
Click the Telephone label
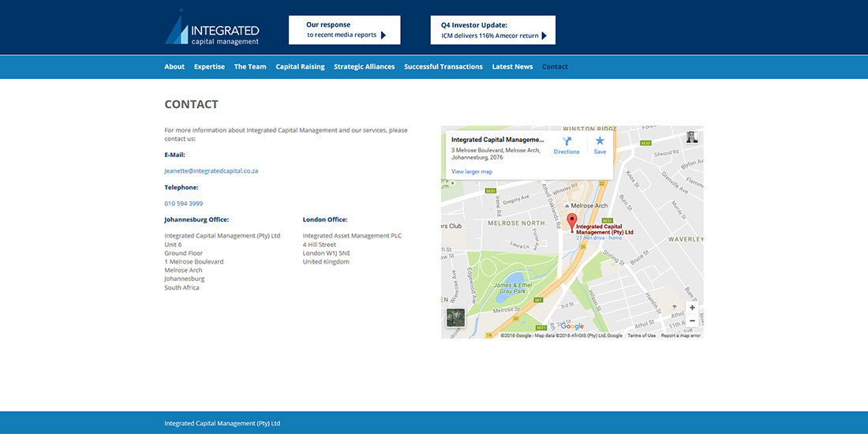pyautogui.click(x=181, y=188)
